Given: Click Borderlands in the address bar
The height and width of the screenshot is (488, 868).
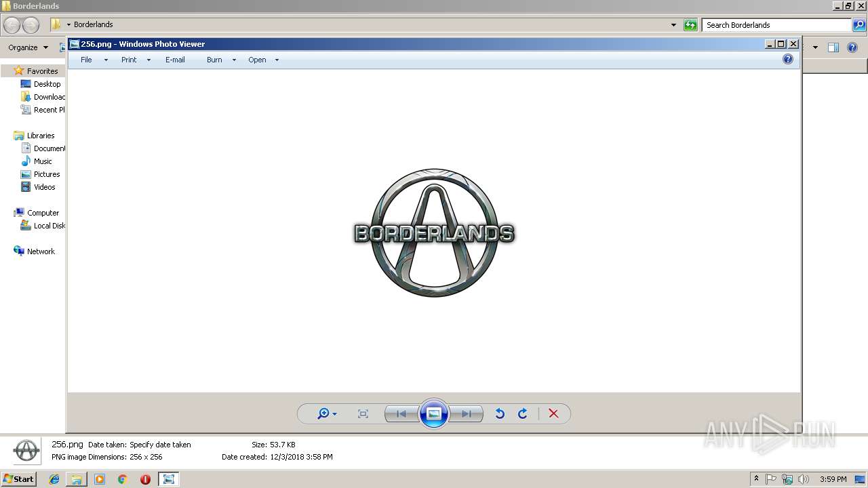Looking at the screenshot, I should 93,24.
